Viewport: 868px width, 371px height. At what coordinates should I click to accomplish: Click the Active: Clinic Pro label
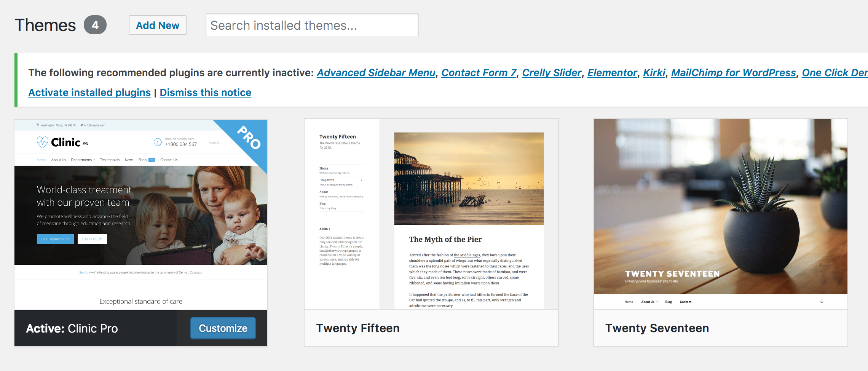pos(72,328)
